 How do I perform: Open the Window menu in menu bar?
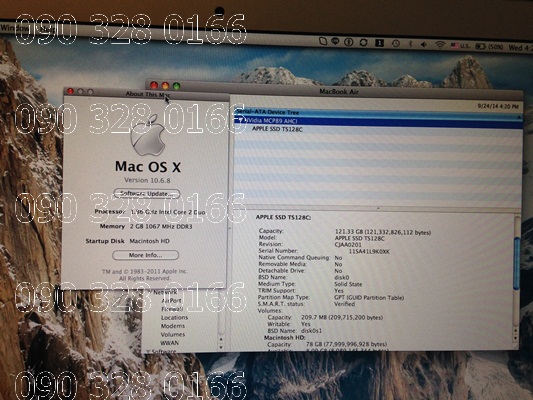(15, 29)
